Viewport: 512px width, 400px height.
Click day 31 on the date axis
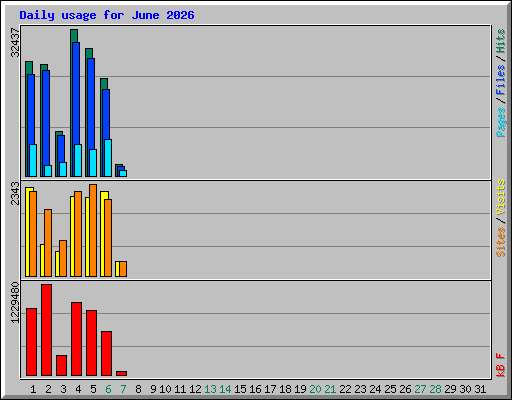tap(480, 389)
